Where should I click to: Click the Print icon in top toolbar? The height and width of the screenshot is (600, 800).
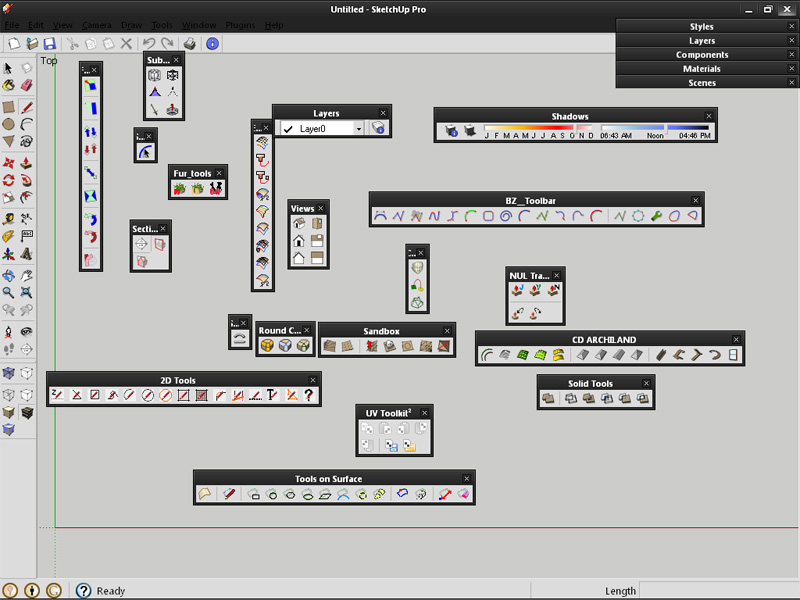[x=190, y=43]
